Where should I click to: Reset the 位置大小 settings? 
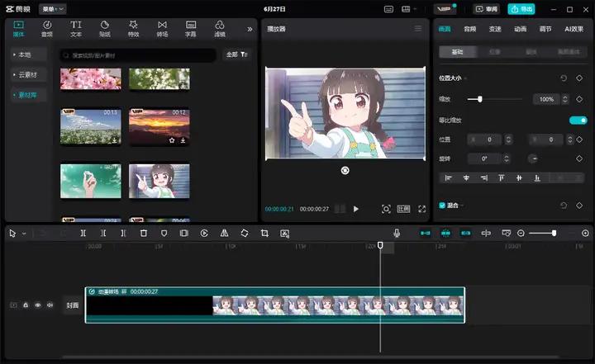point(564,78)
